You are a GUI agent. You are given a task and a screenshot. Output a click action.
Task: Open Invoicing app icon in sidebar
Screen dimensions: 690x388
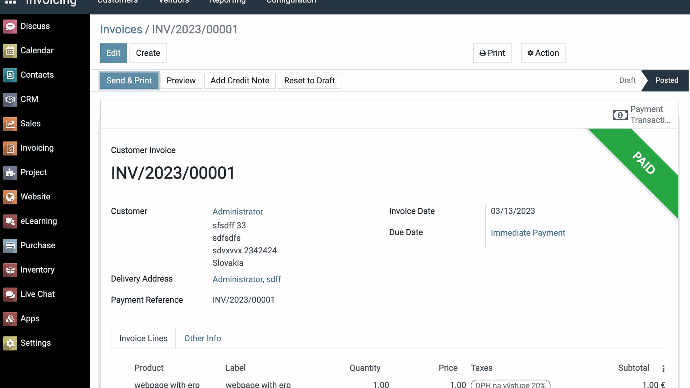click(x=10, y=148)
